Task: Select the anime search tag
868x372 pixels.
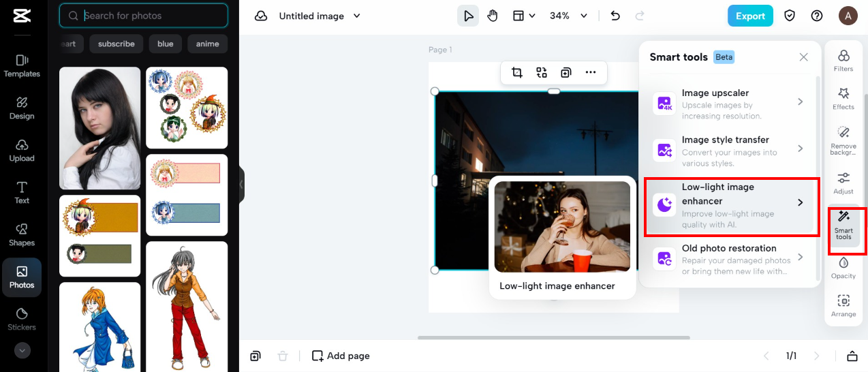Action: 208,44
